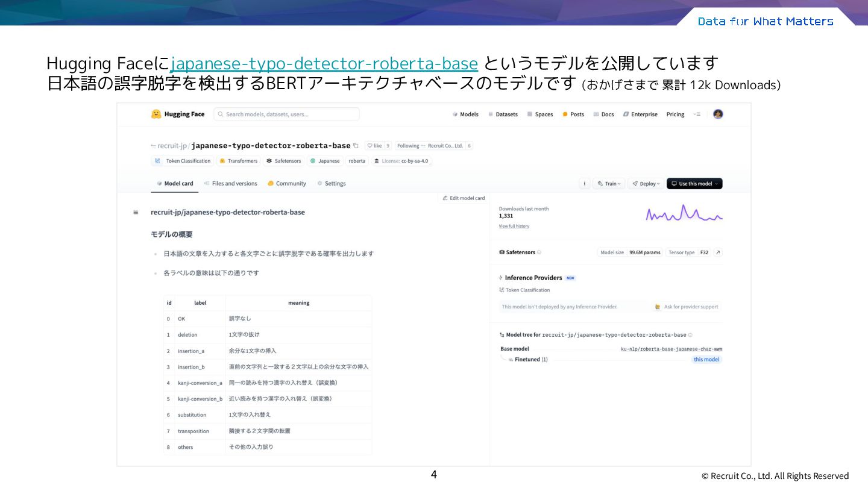Open the Files and versions tab
Screen dimensions: 868x488
point(231,184)
